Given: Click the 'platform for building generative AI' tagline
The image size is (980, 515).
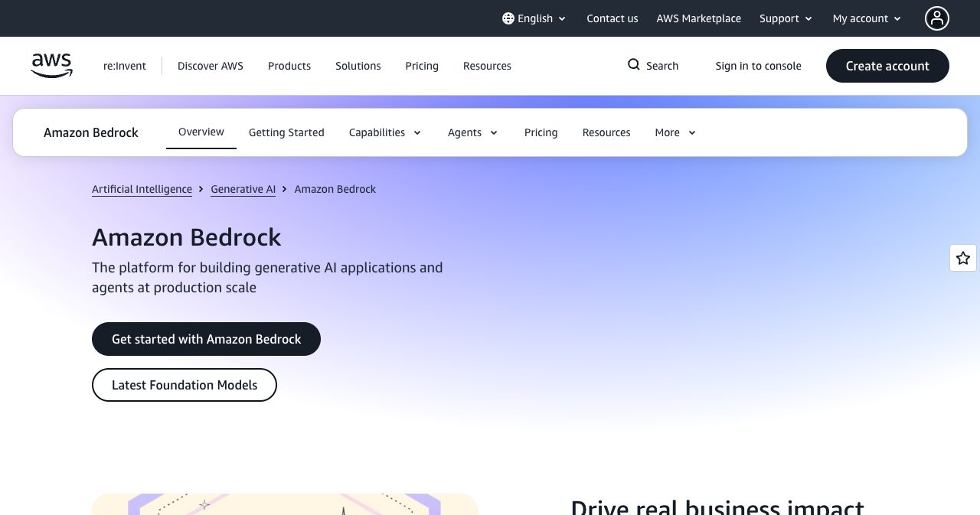Looking at the screenshot, I should point(267,278).
